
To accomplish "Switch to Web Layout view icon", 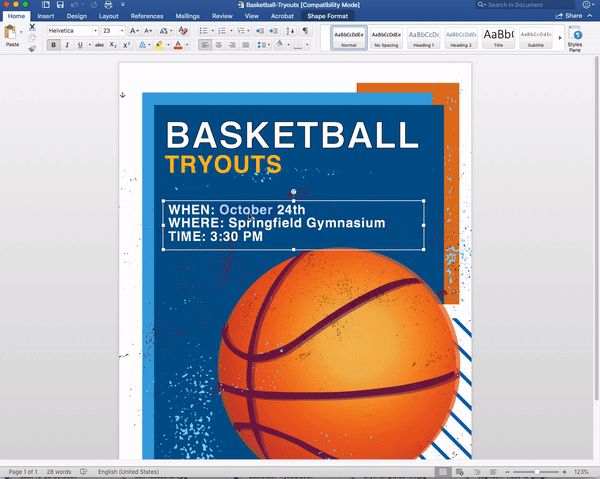I will pos(460,472).
